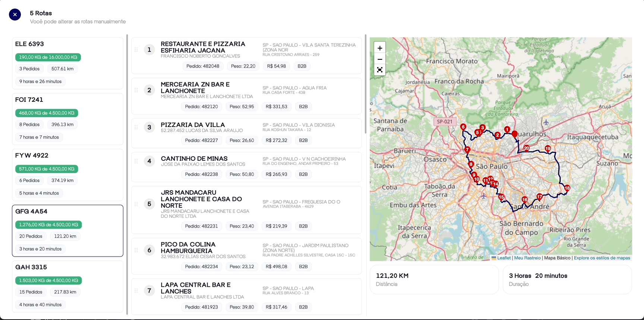Open the Leaflet attribution link

(503, 258)
